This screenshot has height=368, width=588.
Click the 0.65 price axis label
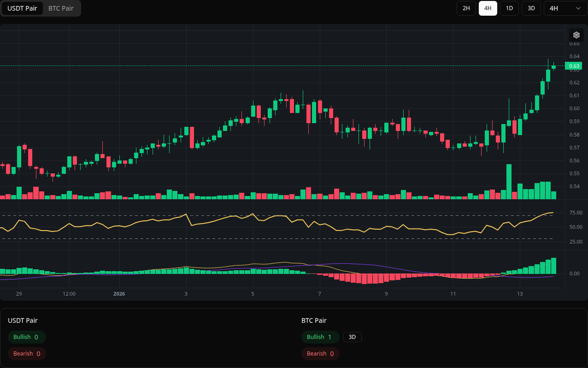pyautogui.click(x=574, y=44)
